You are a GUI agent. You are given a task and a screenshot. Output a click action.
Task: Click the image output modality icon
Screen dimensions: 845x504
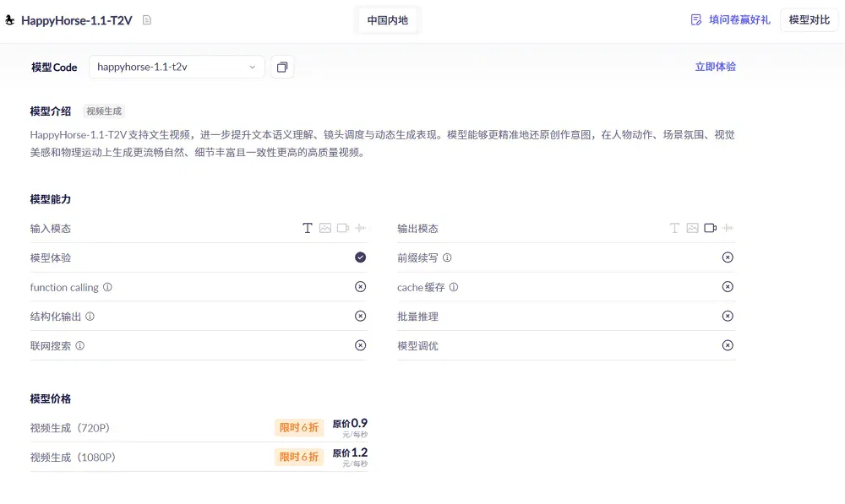tap(693, 228)
